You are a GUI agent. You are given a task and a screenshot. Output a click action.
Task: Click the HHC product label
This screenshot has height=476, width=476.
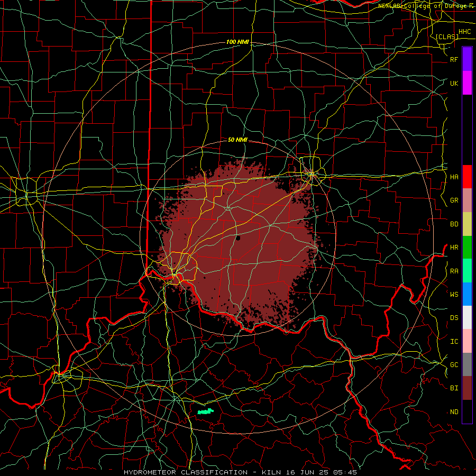(464, 32)
